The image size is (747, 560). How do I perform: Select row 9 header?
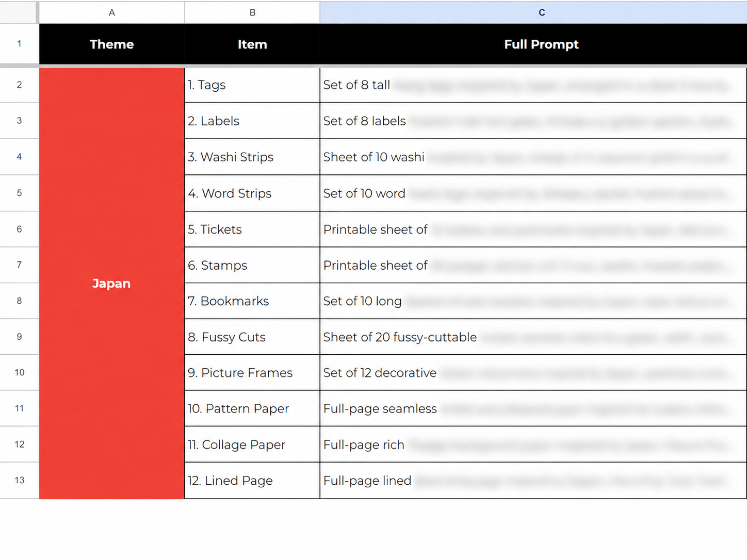(x=19, y=337)
